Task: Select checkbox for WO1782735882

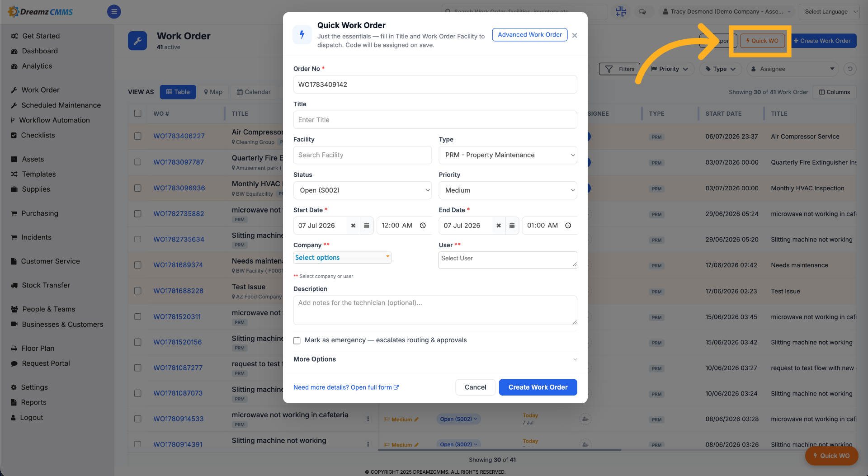Action: [x=138, y=213]
